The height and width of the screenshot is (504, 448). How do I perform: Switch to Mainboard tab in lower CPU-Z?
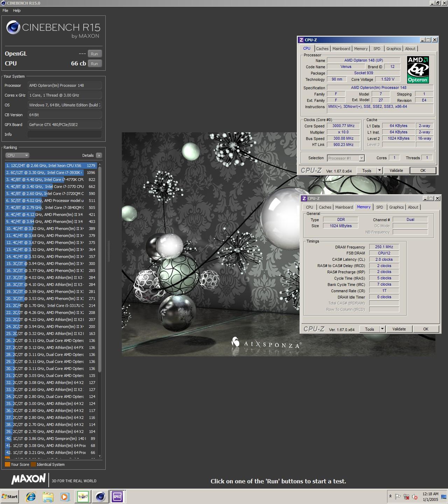coord(344,207)
